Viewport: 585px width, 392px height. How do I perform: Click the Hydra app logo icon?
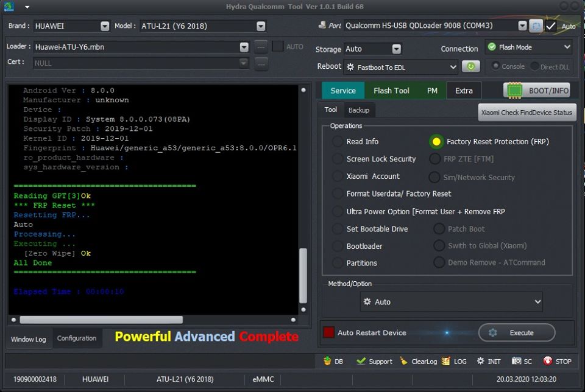(9, 6)
